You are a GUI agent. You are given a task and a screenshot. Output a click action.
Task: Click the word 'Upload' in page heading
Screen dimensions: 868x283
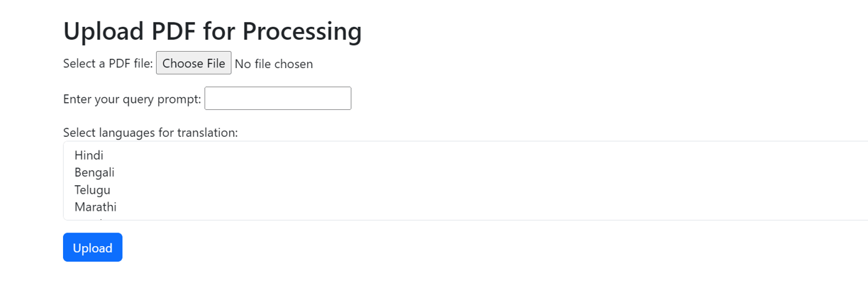pyautogui.click(x=104, y=31)
